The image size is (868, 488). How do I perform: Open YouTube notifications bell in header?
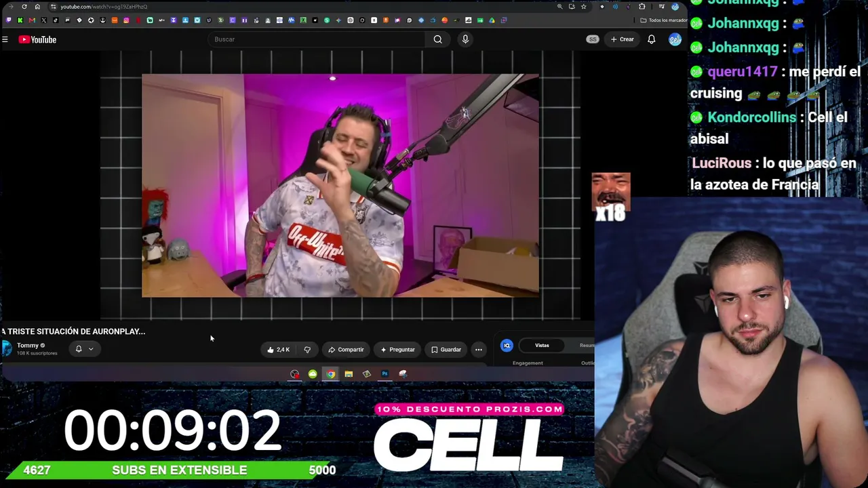pos(652,39)
